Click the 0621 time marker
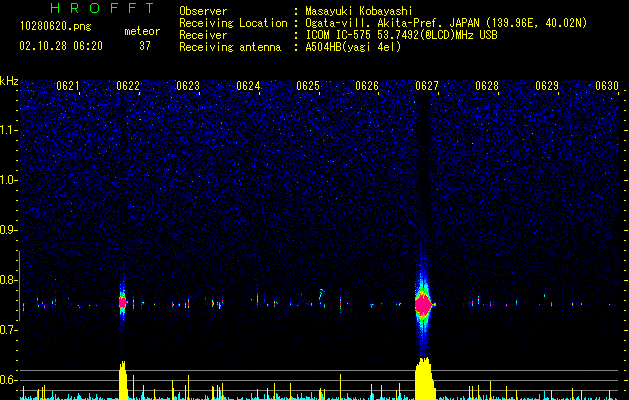 (68, 86)
